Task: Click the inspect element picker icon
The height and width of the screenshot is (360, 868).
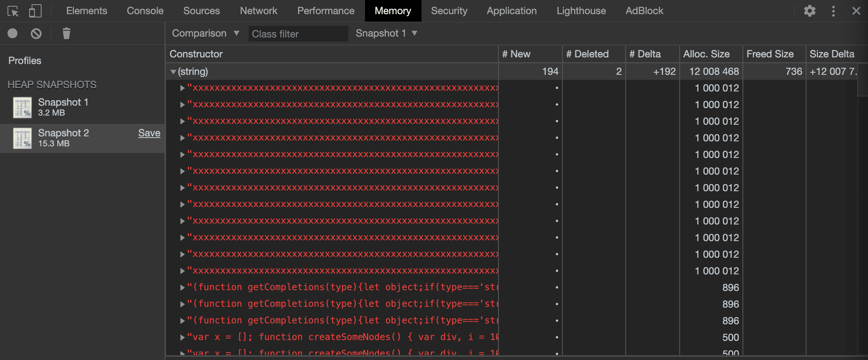Action: 13,11
